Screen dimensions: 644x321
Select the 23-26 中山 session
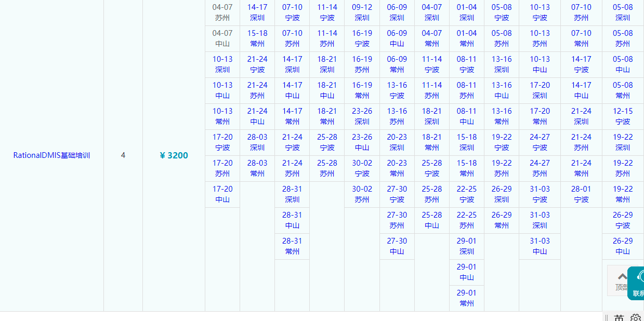(362, 142)
